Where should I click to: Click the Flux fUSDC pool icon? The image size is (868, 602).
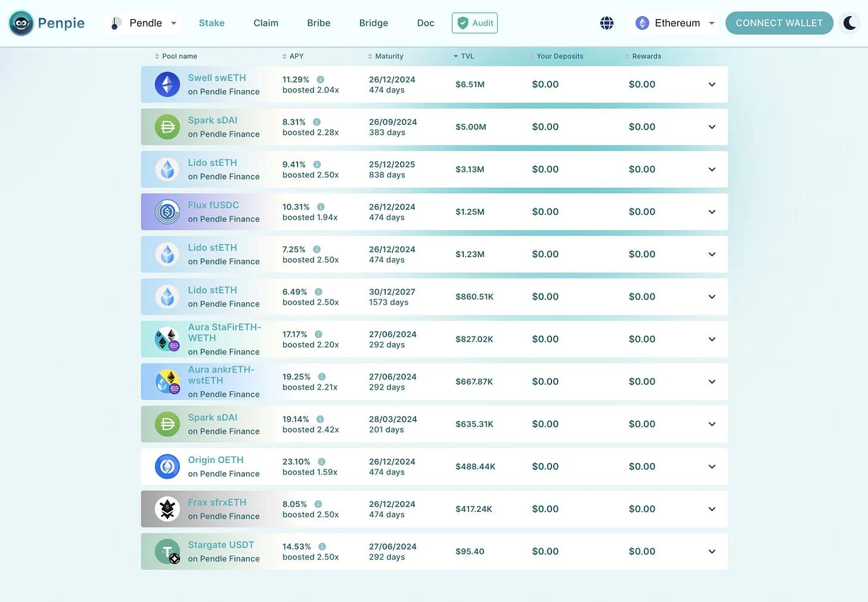[x=168, y=212]
